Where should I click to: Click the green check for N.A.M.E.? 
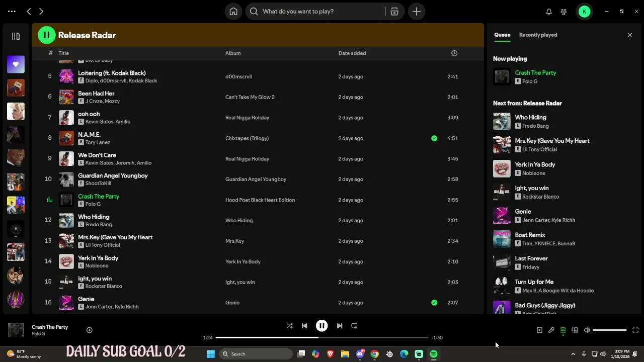(x=434, y=138)
